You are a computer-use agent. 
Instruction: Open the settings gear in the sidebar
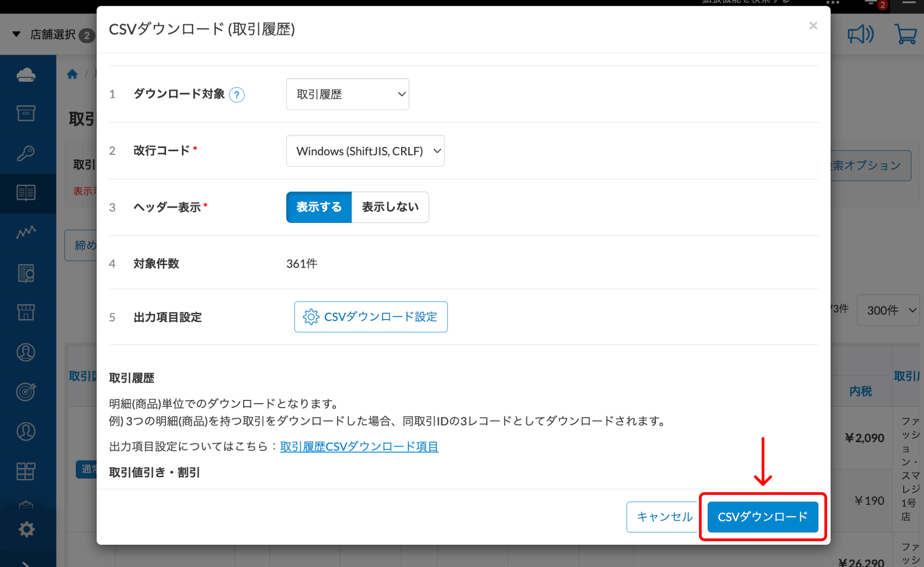coord(27,530)
